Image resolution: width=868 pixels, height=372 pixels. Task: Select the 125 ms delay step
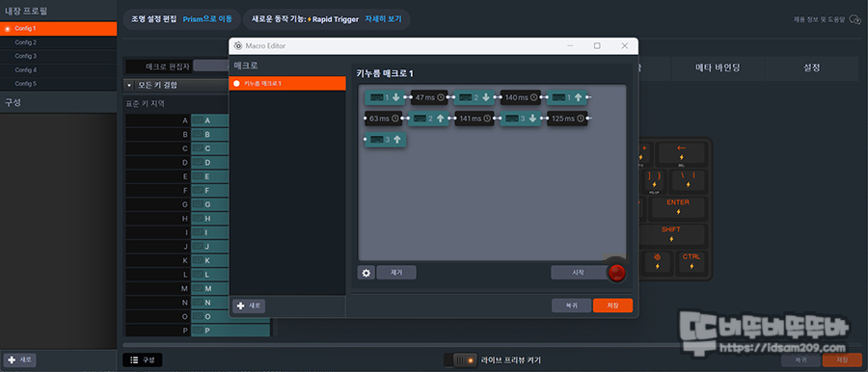pyautogui.click(x=567, y=119)
